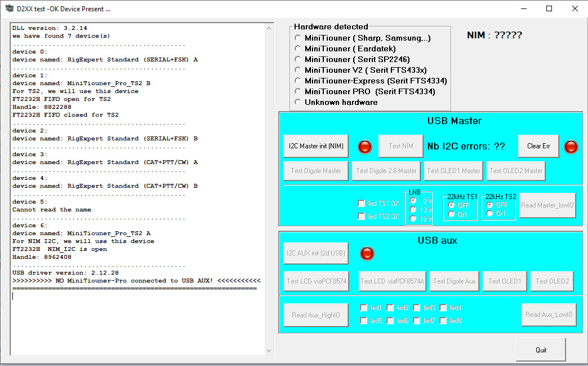Click the log scrollbar up arrow
Screen dimensions: 588x366
[x=269, y=28]
